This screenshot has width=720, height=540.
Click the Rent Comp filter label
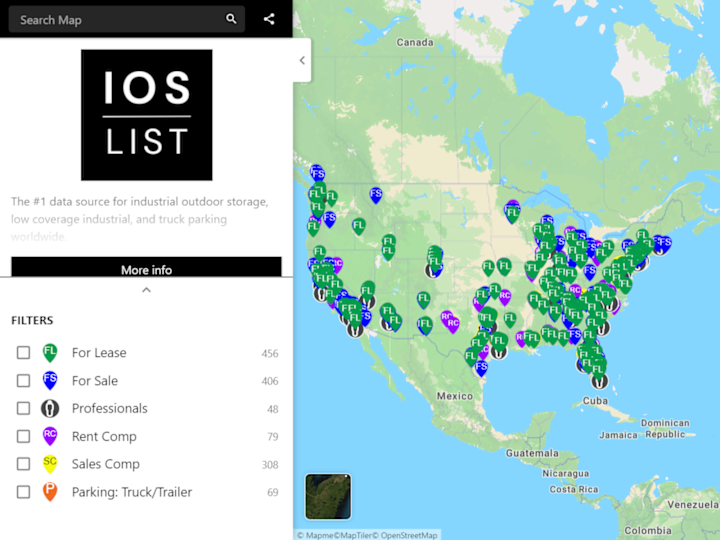[x=104, y=436]
